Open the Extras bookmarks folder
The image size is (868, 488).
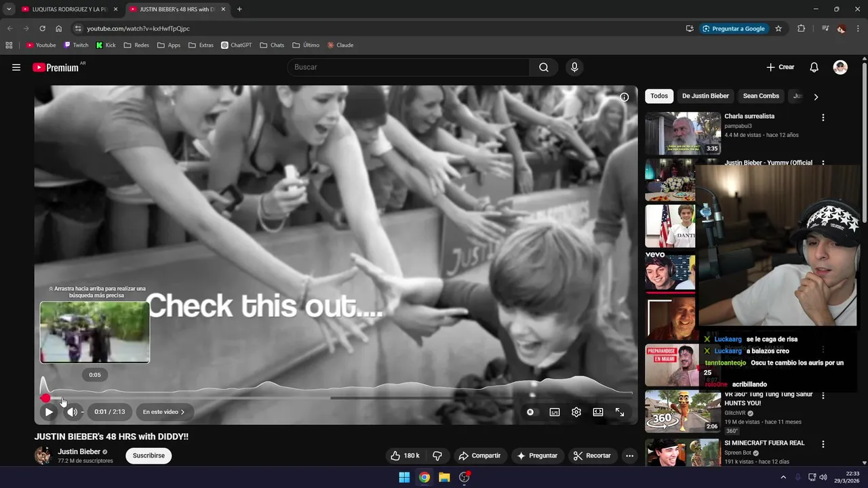(201, 45)
